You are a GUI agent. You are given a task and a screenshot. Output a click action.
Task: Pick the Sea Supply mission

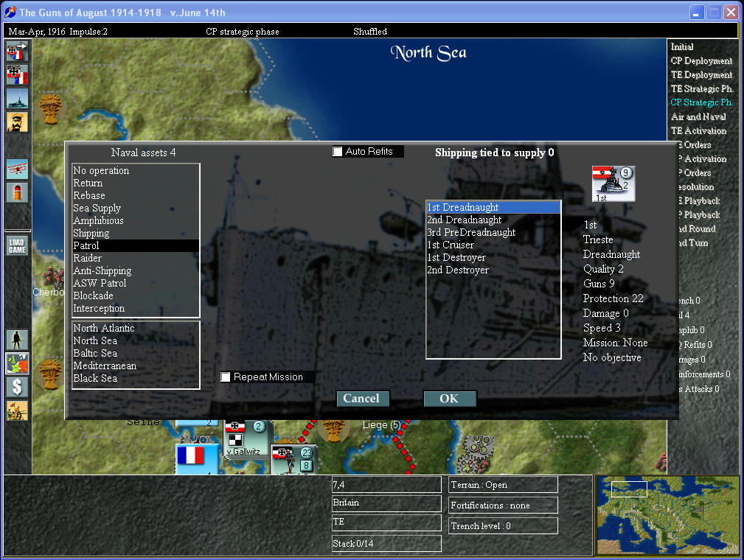pyautogui.click(x=136, y=209)
